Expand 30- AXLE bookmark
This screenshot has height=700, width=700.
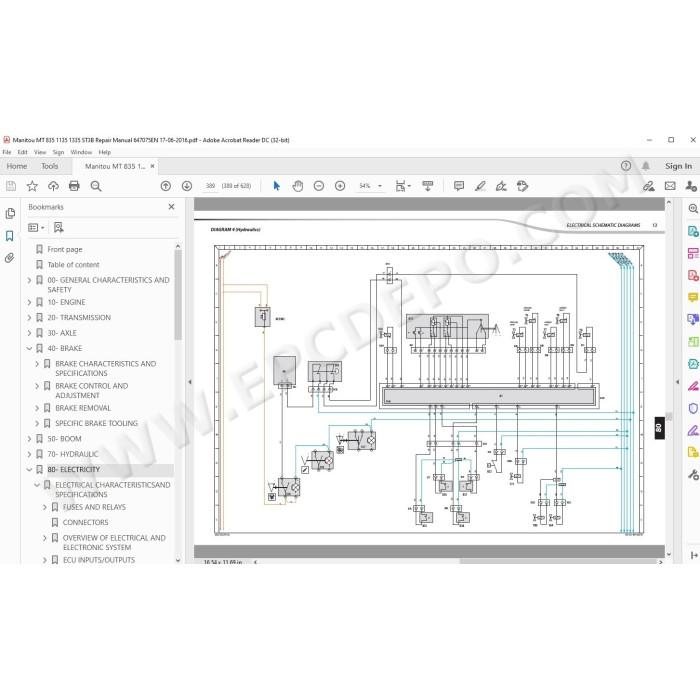(x=29, y=333)
